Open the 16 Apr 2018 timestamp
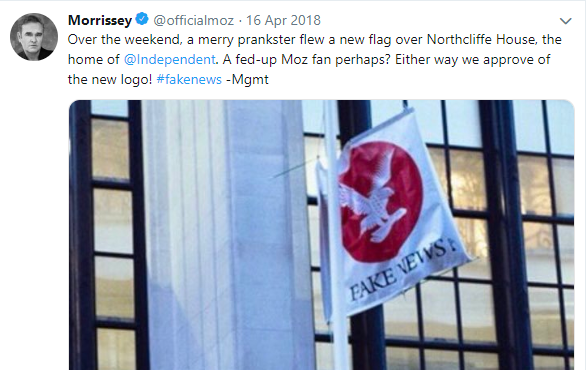The image size is (586, 370). coord(283,20)
